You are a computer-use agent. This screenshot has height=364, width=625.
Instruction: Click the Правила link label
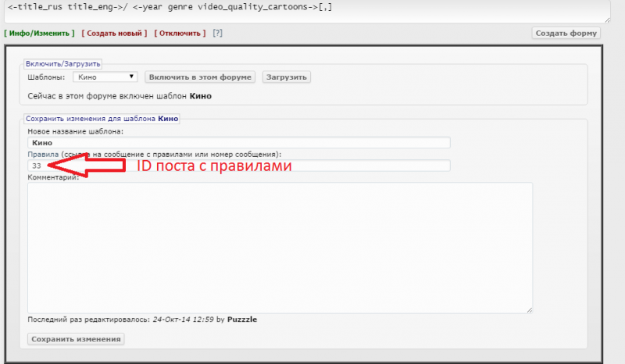point(43,155)
